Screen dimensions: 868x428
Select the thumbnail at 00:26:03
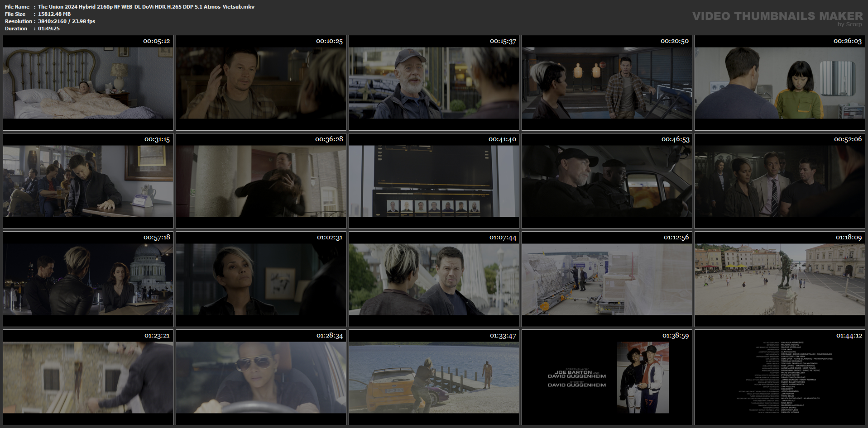click(780, 83)
